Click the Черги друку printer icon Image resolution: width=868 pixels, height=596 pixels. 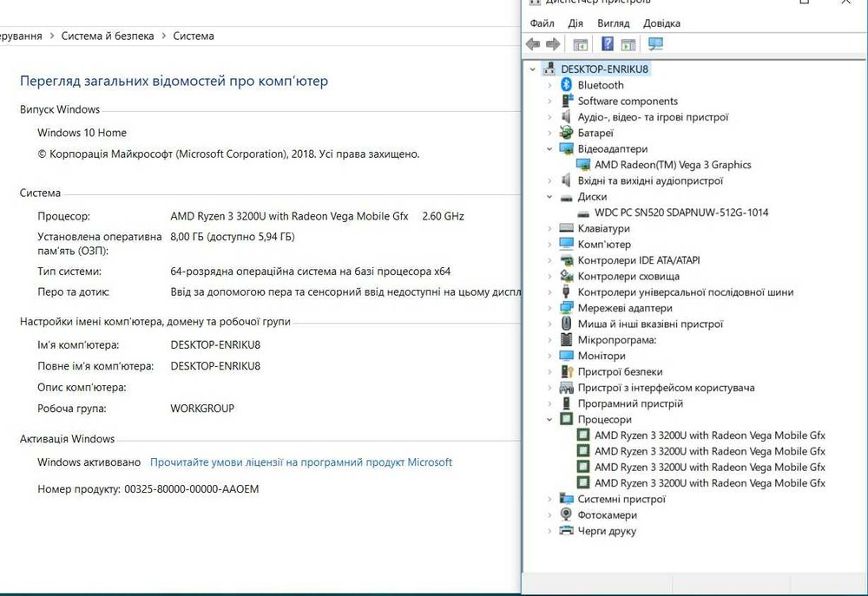click(x=566, y=531)
